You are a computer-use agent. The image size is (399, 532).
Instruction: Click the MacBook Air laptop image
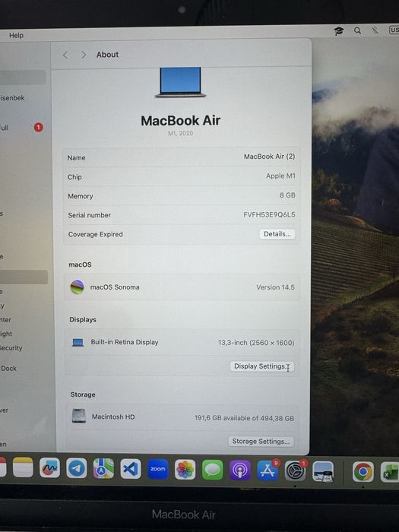click(181, 82)
